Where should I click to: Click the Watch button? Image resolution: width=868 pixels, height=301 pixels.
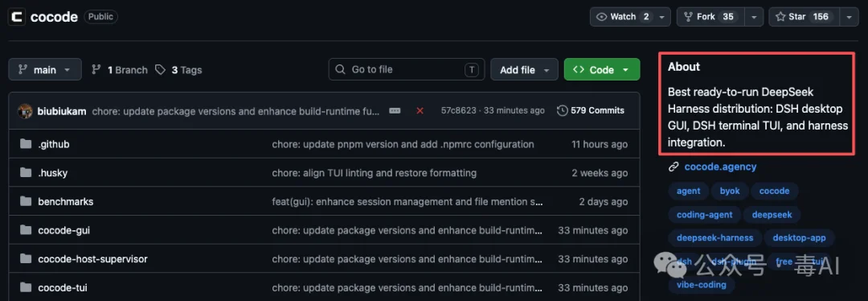624,17
